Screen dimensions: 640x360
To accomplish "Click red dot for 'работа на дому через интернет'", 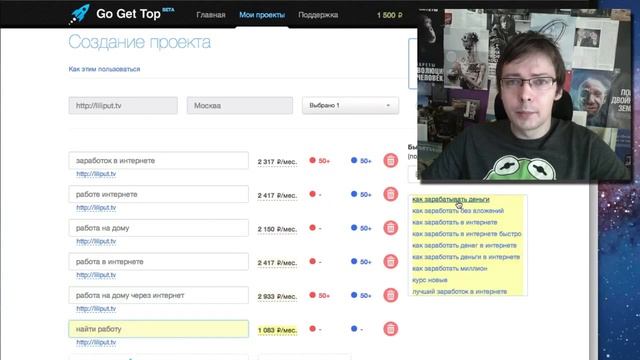I will click(312, 295).
